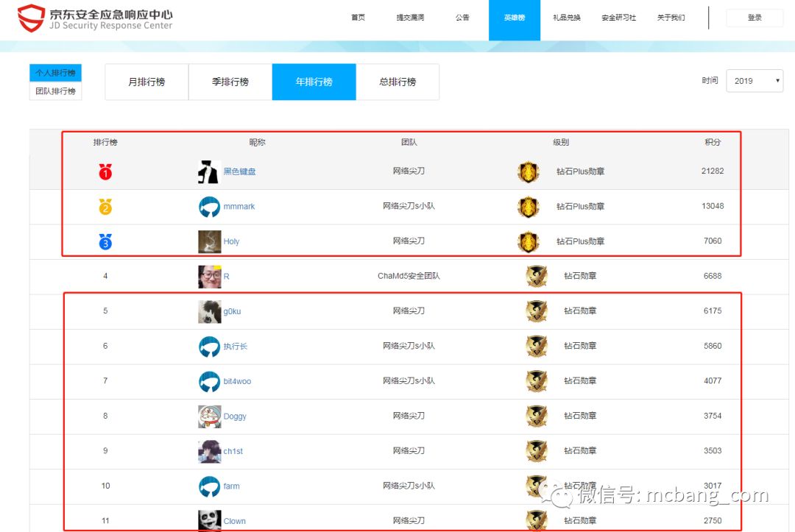This screenshot has width=795, height=532.
Task: Open the g0ku profile link
Action: pos(232,311)
